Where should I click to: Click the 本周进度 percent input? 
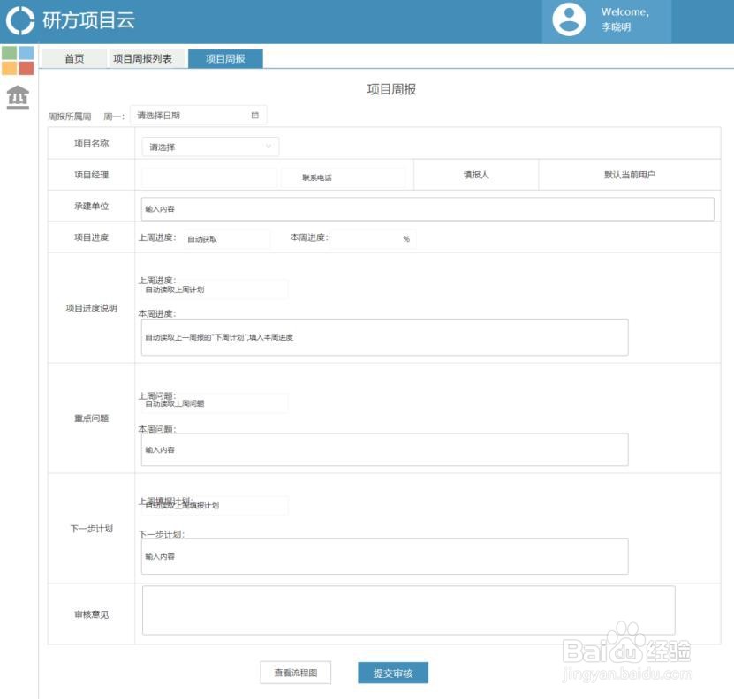point(374,238)
